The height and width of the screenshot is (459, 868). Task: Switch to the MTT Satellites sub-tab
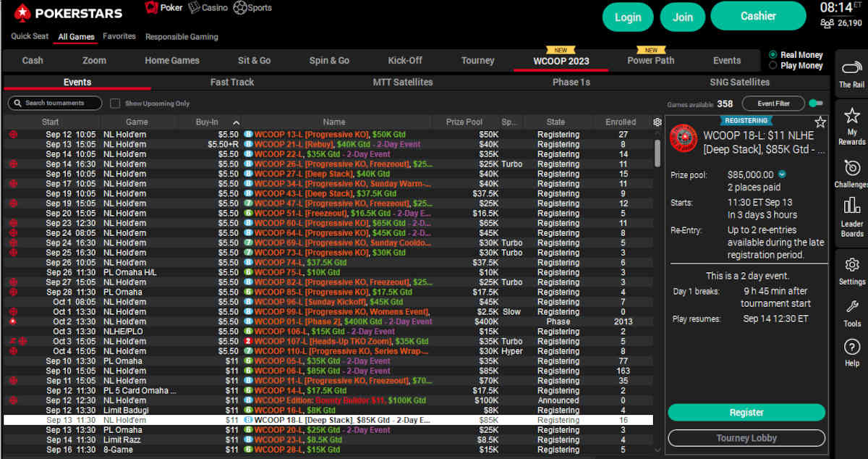403,83
